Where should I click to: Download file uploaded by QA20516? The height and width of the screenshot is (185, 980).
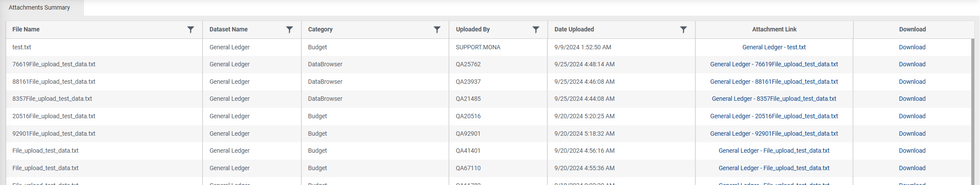pyautogui.click(x=912, y=116)
